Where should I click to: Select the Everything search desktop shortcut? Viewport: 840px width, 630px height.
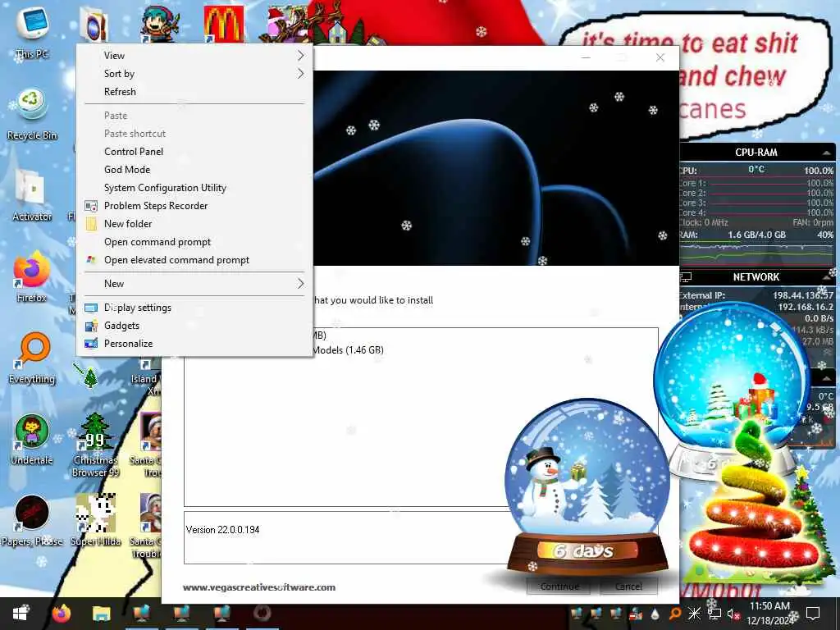point(32,358)
